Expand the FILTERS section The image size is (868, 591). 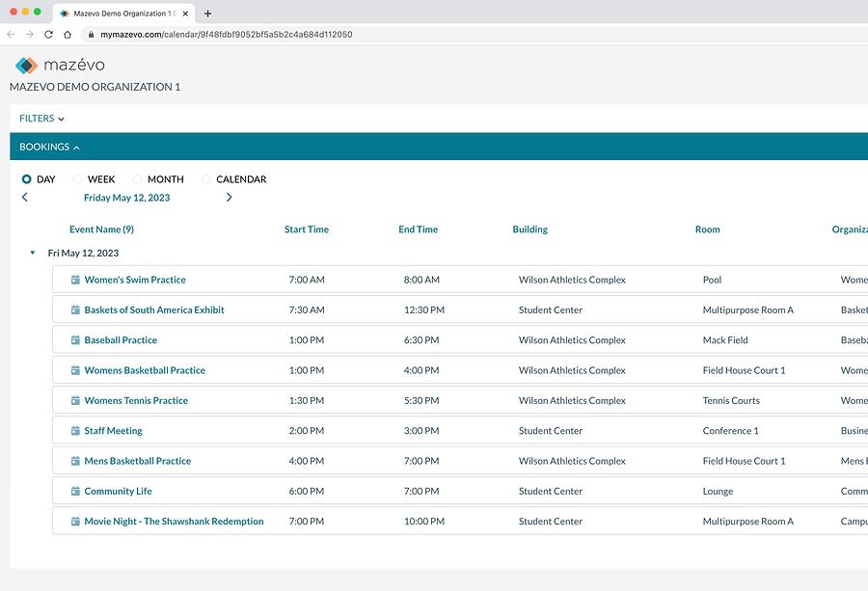[x=41, y=119]
